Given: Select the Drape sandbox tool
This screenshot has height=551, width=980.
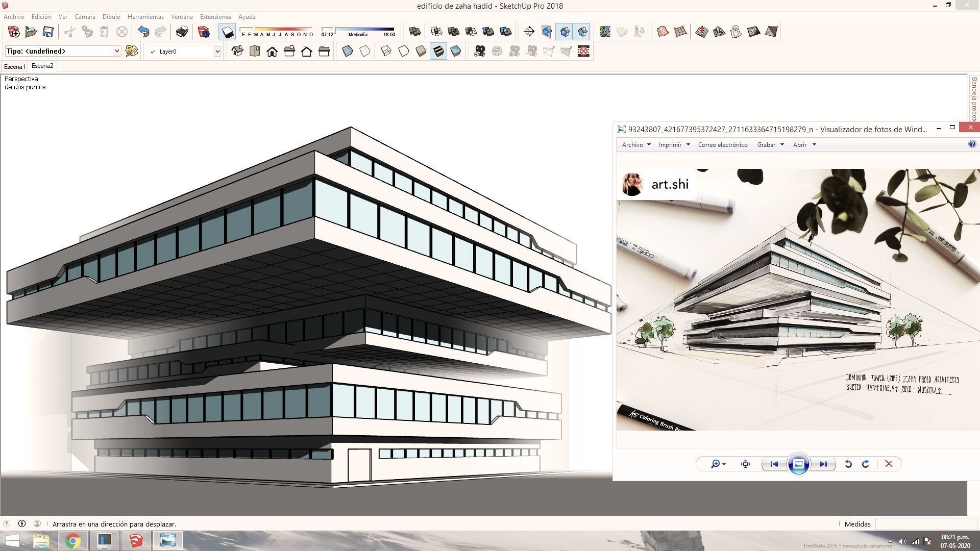Looking at the screenshot, I should (737, 32).
